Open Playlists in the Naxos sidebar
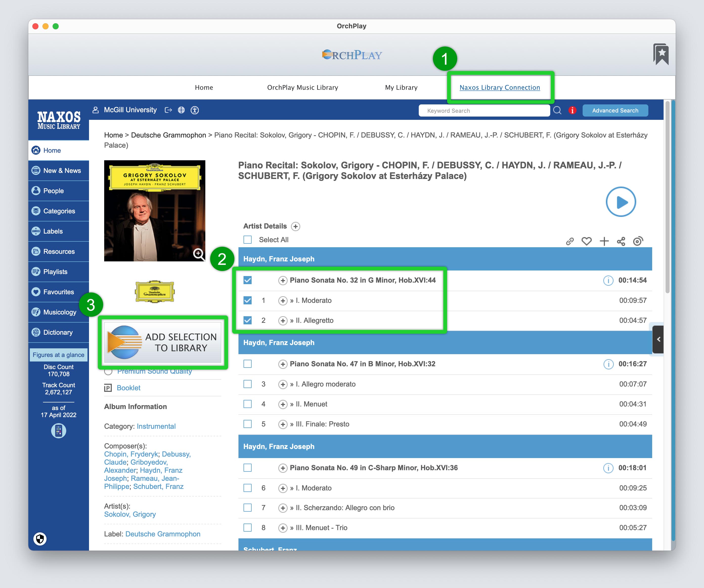Viewport: 704px width, 588px height. (x=55, y=272)
